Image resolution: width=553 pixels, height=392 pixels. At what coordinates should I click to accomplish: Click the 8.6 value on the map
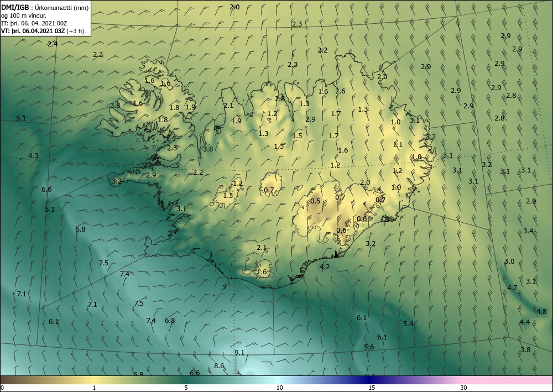pyautogui.click(x=219, y=366)
